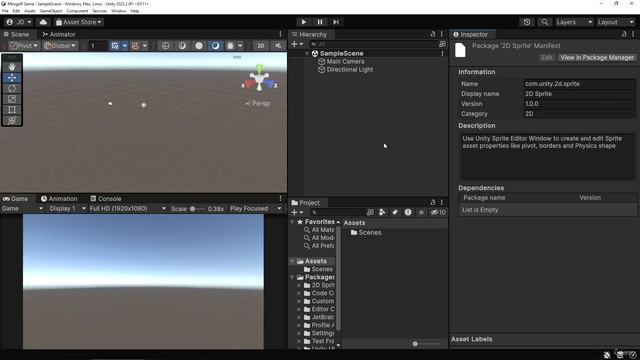Image resolution: width=640 pixels, height=360 pixels.
Task: Select the Rect tool in Scene toolbar
Action: (x=12, y=109)
